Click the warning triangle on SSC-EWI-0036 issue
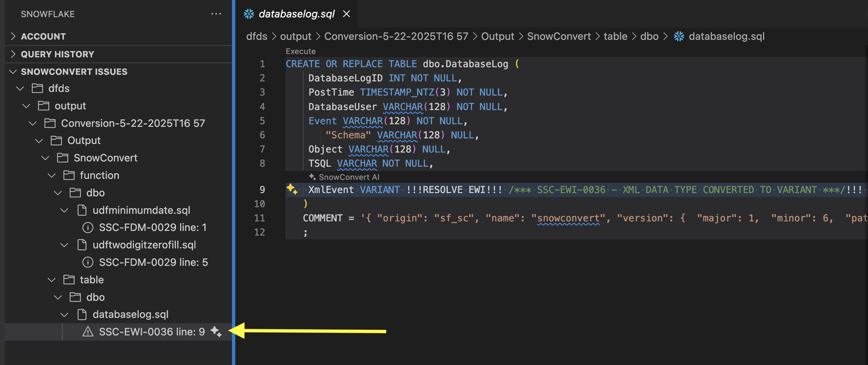 (88, 332)
